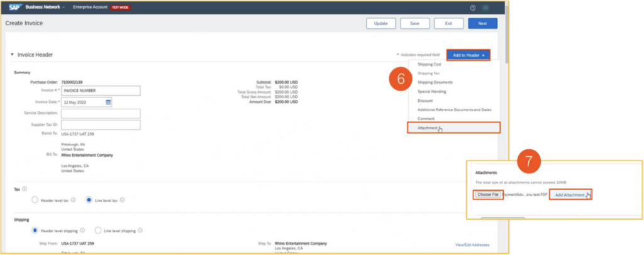Click the Subtotal $200.00 USD value

coord(286,82)
